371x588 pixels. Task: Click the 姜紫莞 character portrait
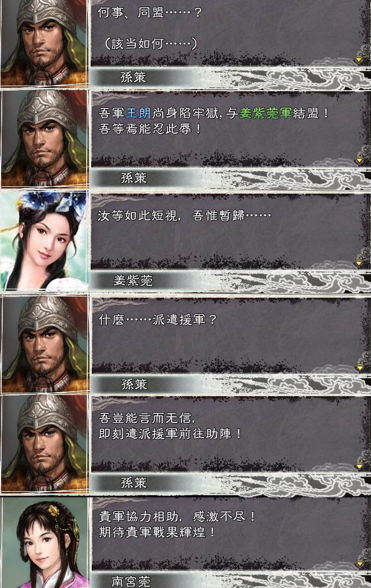point(44,241)
